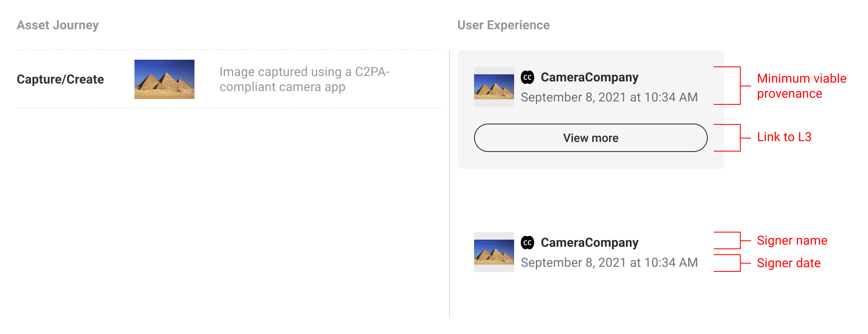Select the CameraCompany name in the top card
The image size is (868, 334).
[589, 77]
